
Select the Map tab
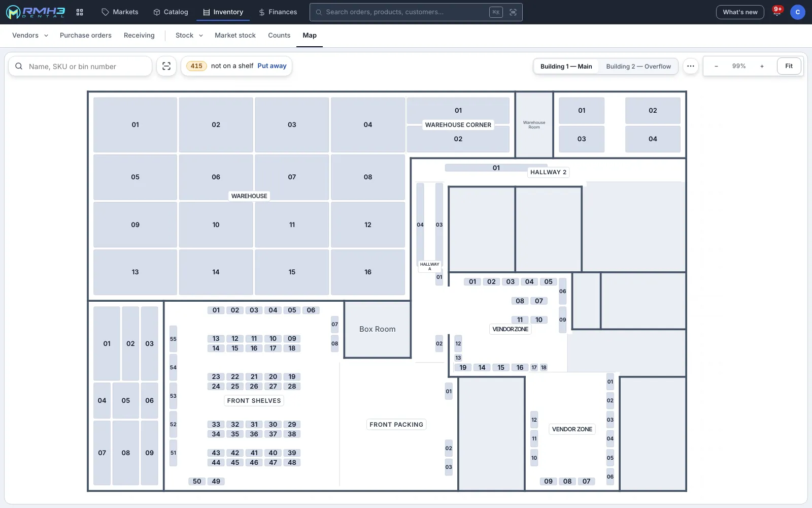[310, 36]
